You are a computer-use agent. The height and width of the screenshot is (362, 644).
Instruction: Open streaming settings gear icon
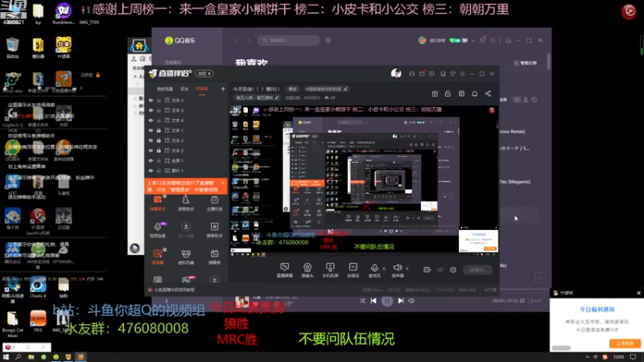453,269
